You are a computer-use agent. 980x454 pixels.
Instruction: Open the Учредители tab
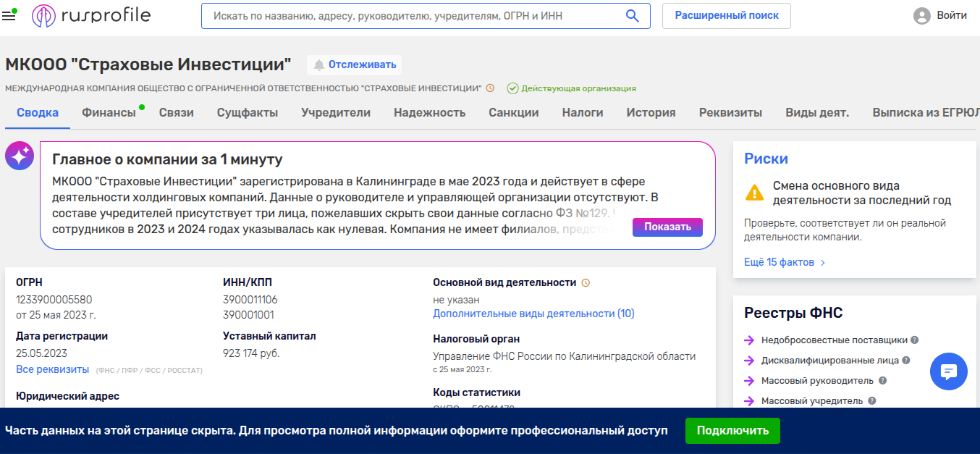pos(336,113)
